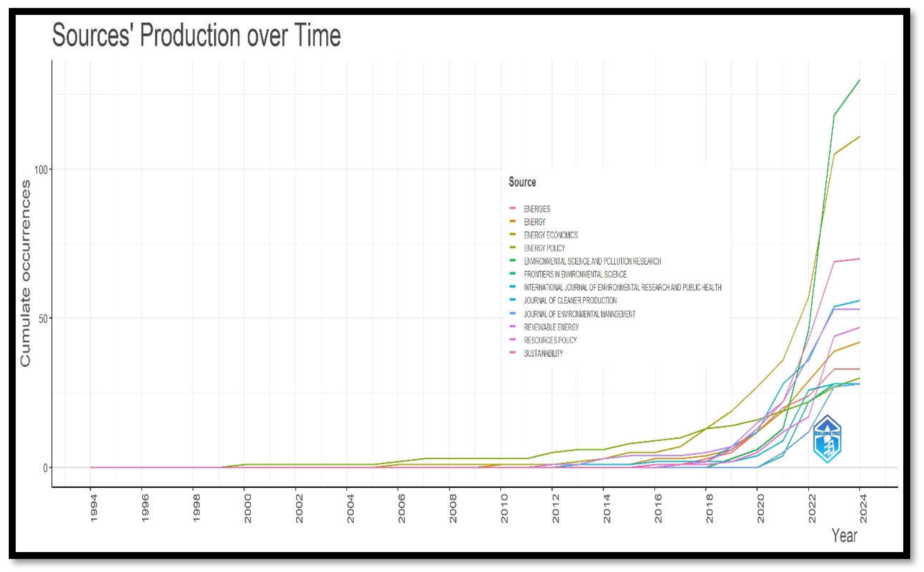The width and height of the screenshot is (924, 572).
Task: Click the ENERGY legend orange swatch
Action: (x=512, y=221)
